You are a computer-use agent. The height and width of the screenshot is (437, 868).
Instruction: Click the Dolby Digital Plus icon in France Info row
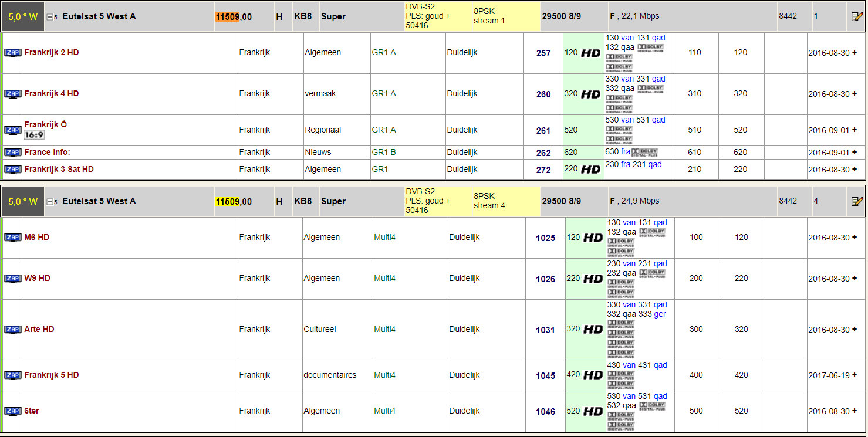644,152
